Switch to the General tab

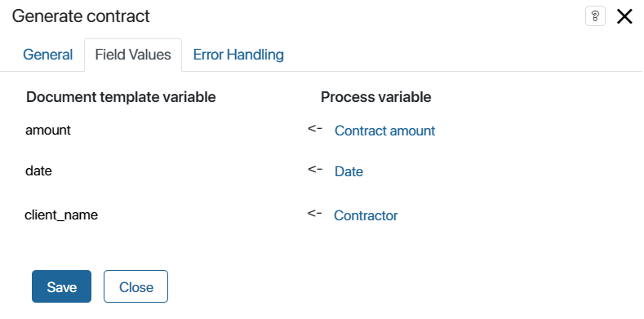point(47,55)
